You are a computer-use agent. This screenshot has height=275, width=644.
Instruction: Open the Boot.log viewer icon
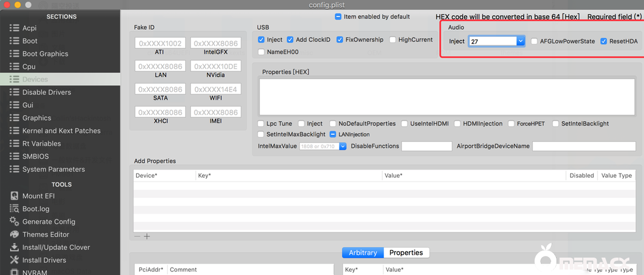[15, 209]
